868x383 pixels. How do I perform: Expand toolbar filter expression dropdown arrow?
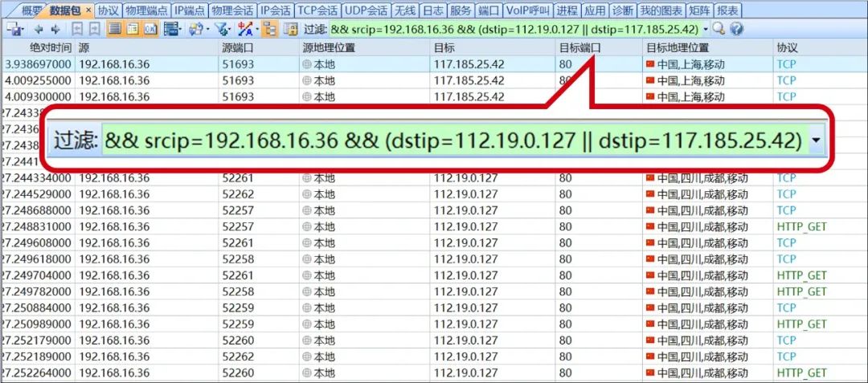point(706,29)
